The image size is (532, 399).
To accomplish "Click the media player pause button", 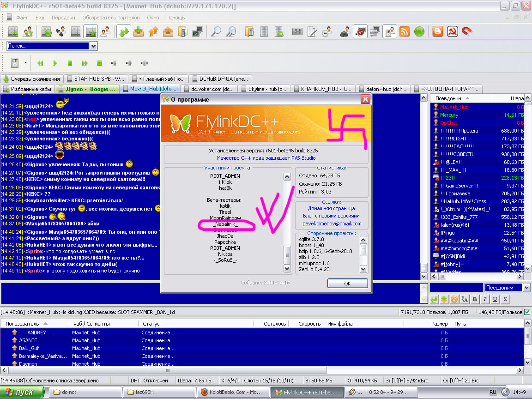I will (70, 63).
